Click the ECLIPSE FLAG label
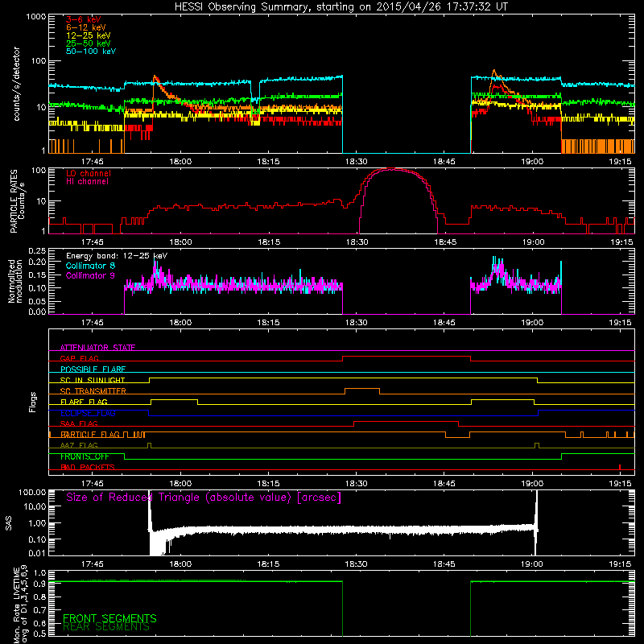This screenshot has height=644, width=644. (x=88, y=413)
